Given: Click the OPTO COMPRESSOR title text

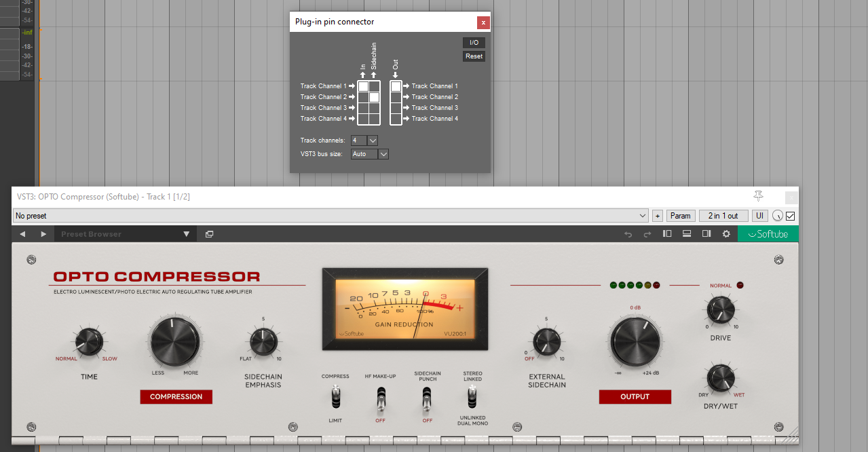Looking at the screenshot, I should point(157,277).
